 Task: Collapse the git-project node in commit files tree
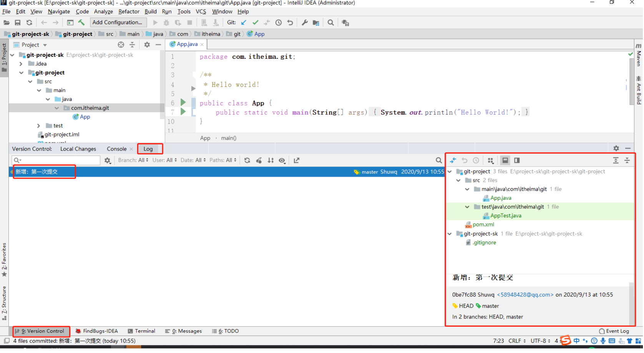(450, 172)
